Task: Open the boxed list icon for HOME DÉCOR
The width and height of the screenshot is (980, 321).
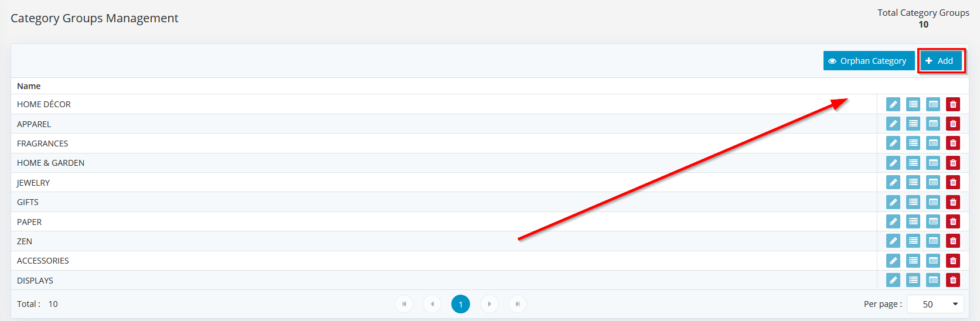Action: point(933,104)
